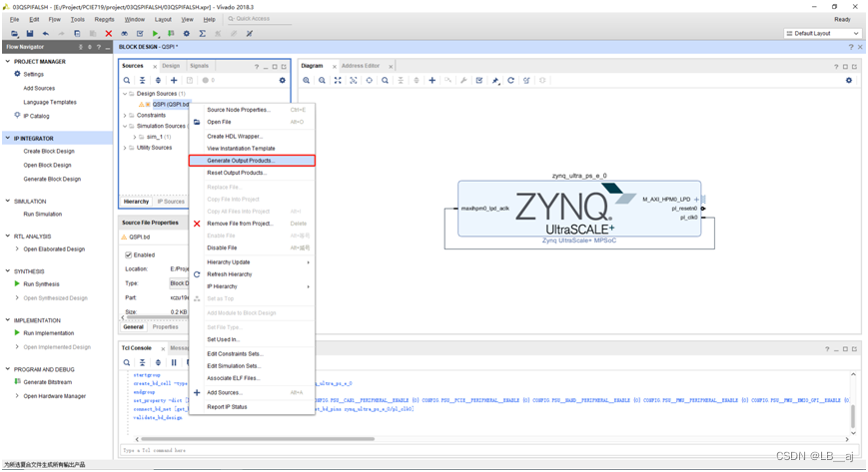This screenshot has height=472, width=868.
Task: Collapse RTL ANALYSIS section
Action: click(8, 236)
